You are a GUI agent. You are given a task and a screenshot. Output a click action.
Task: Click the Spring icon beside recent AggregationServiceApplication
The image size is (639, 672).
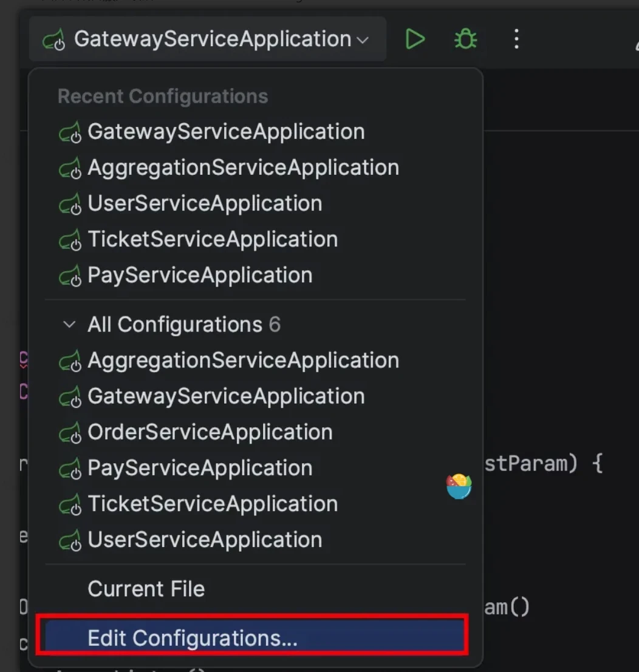pyautogui.click(x=70, y=169)
